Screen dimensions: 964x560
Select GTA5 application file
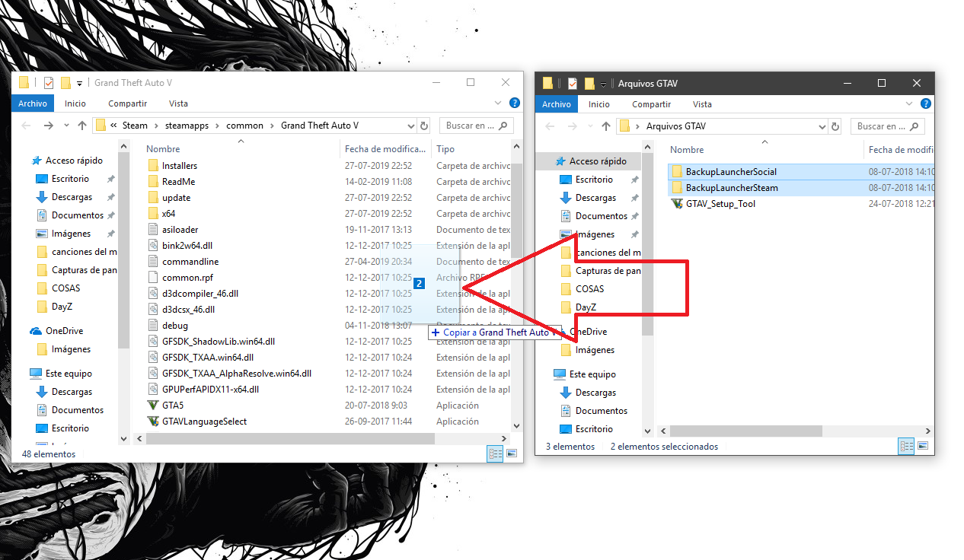(173, 405)
